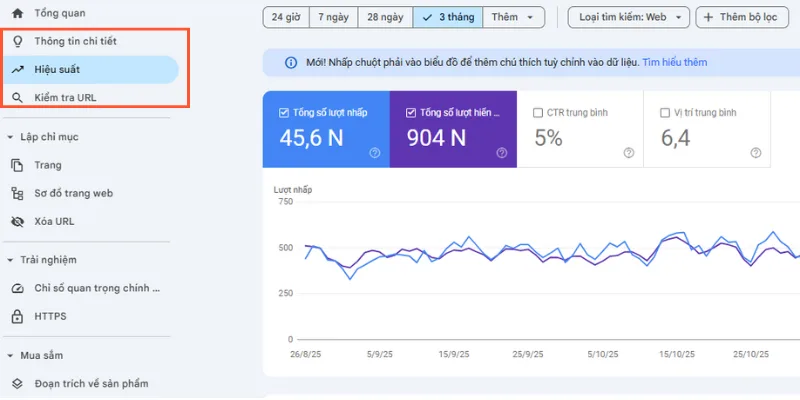Select the 7 ngày range tab
The height and width of the screenshot is (400, 800).
tap(334, 17)
